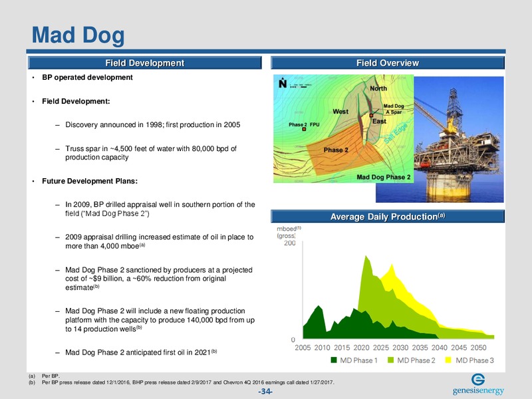Screen dimensions: 532x399
Task: Select the Field Development header bar
Action: tap(145, 63)
